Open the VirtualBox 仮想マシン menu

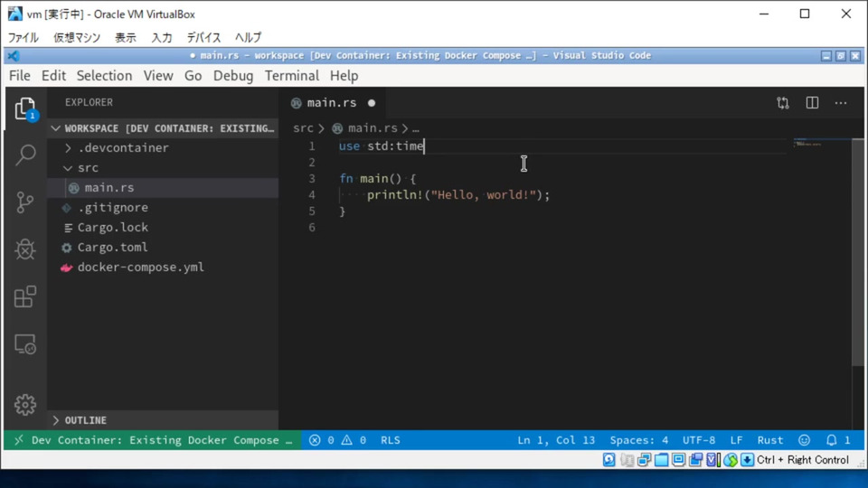(x=77, y=38)
